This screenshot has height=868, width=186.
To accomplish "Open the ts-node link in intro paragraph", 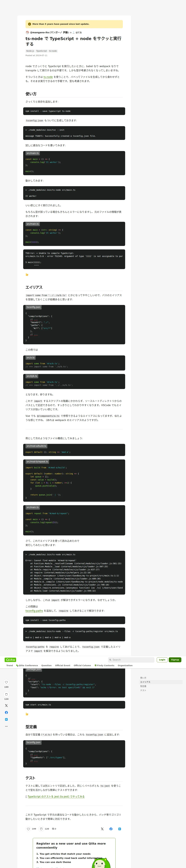I will pos(48,77).
